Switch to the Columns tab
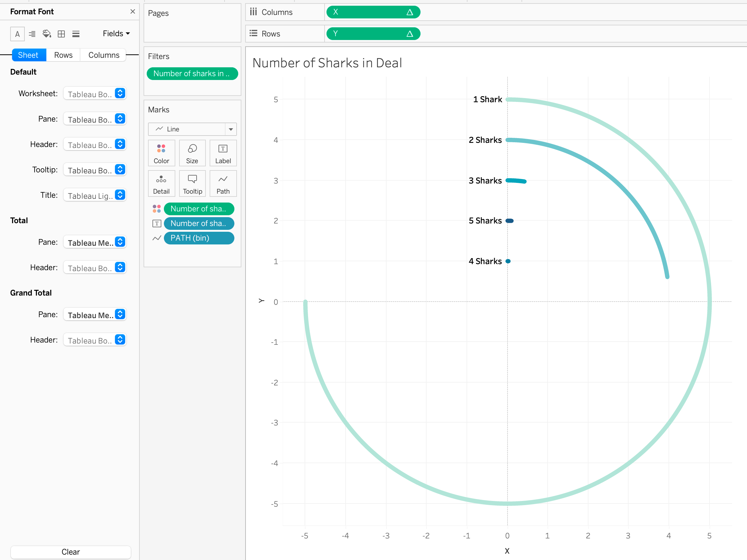 [104, 55]
